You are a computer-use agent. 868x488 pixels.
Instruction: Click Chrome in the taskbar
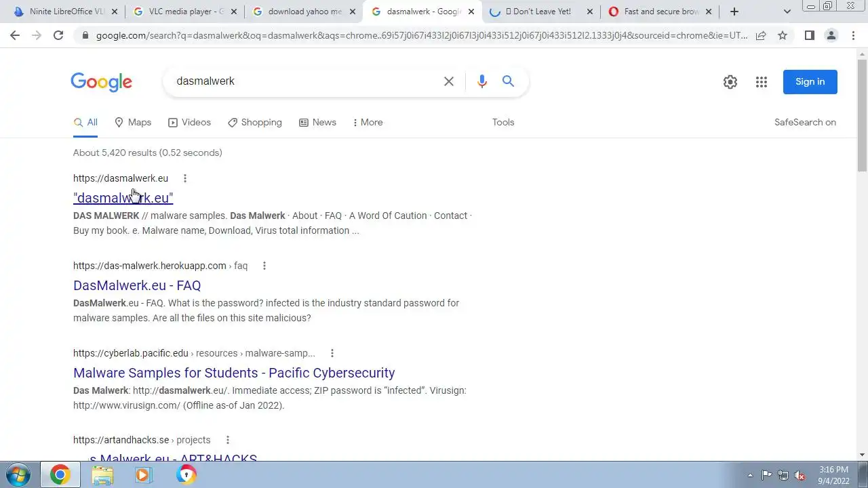point(60,474)
